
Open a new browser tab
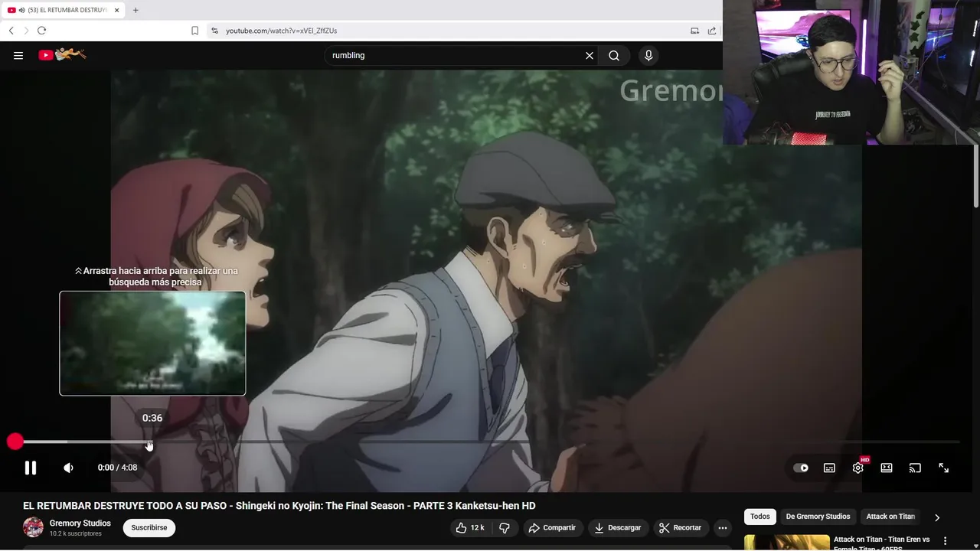click(136, 10)
